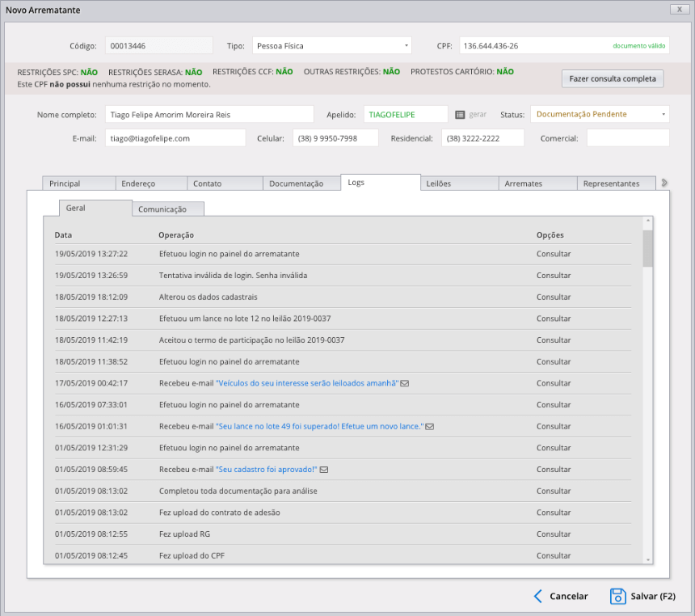Open the Tipo dropdown
The width and height of the screenshot is (695, 616).
[331, 46]
